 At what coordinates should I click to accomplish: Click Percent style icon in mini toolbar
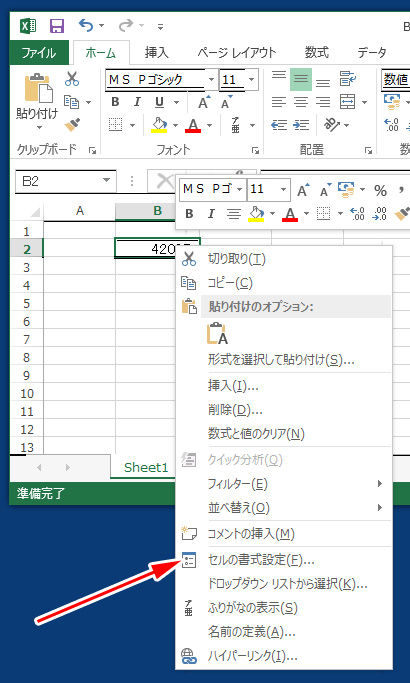coord(380,190)
